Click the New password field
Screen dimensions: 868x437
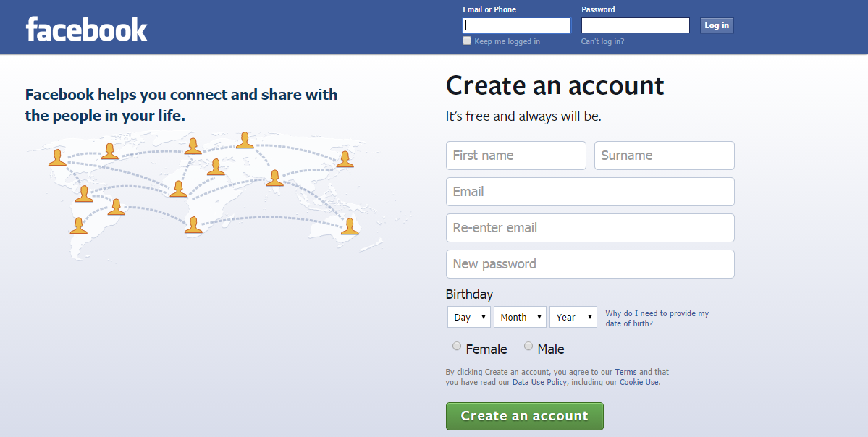tap(590, 264)
